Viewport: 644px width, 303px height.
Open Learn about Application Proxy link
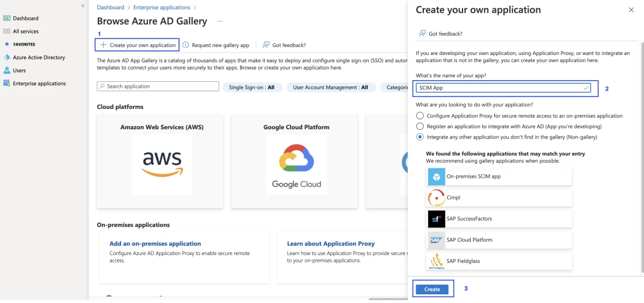pyautogui.click(x=331, y=243)
